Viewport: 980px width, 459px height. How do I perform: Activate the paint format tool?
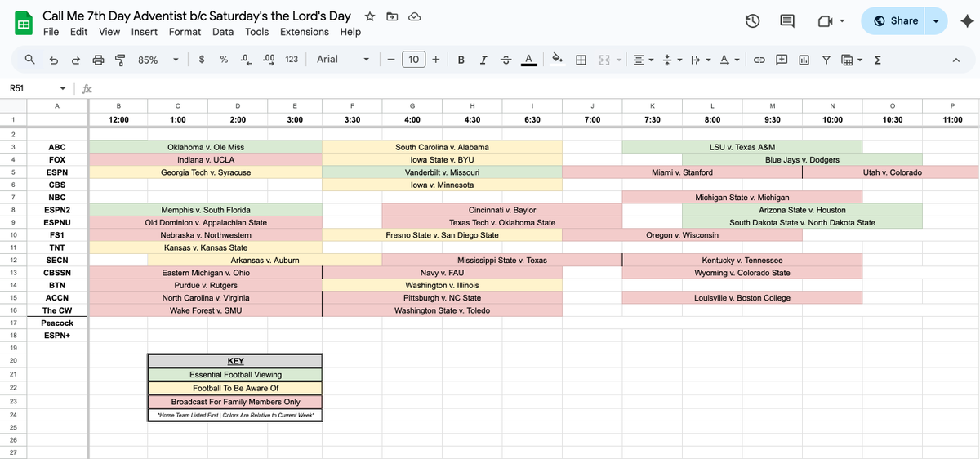pyautogui.click(x=119, y=59)
